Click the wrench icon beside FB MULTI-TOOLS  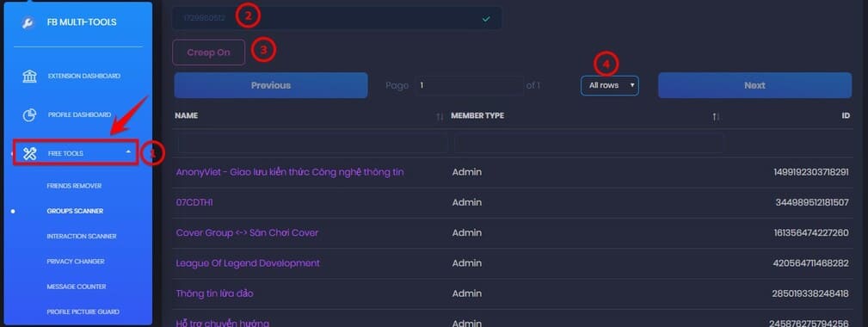coord(28,22)
